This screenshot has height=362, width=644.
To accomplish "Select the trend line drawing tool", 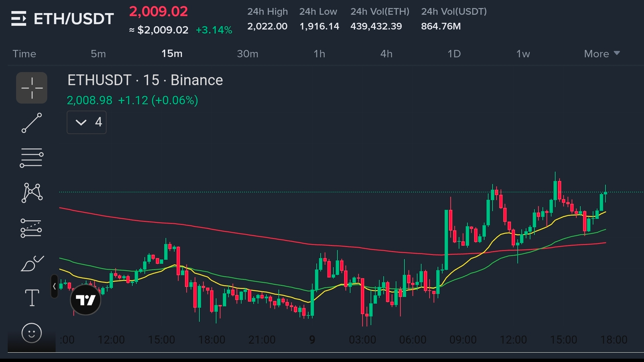I will (x=32, y=123).
